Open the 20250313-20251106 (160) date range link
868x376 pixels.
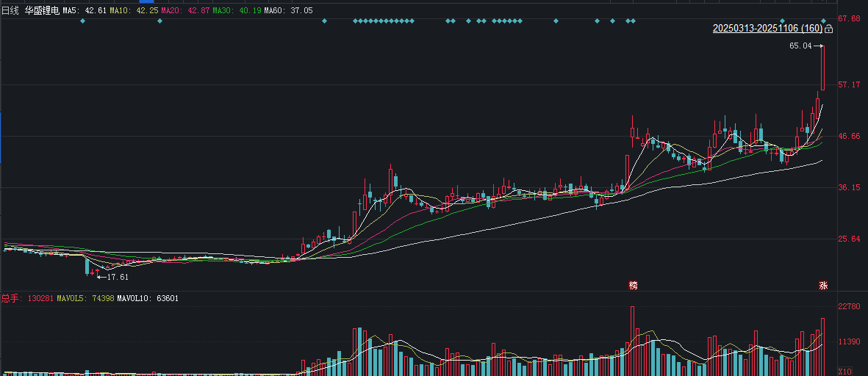(x=767, y=29)
